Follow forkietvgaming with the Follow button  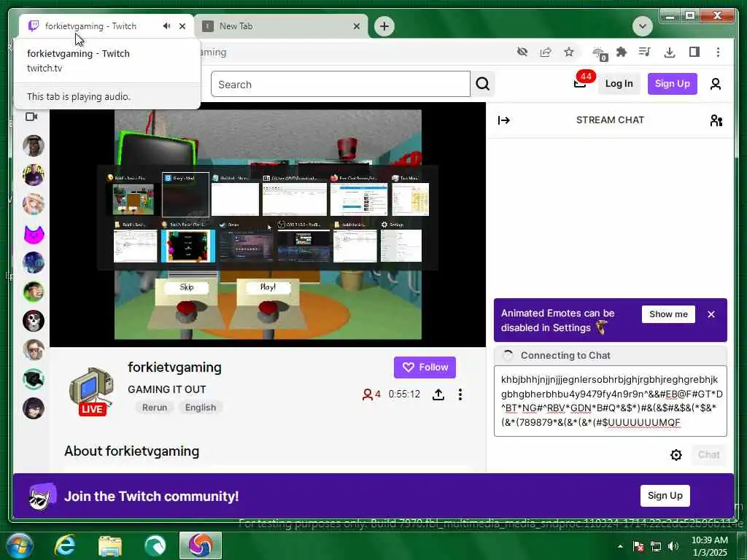[425, 367]
